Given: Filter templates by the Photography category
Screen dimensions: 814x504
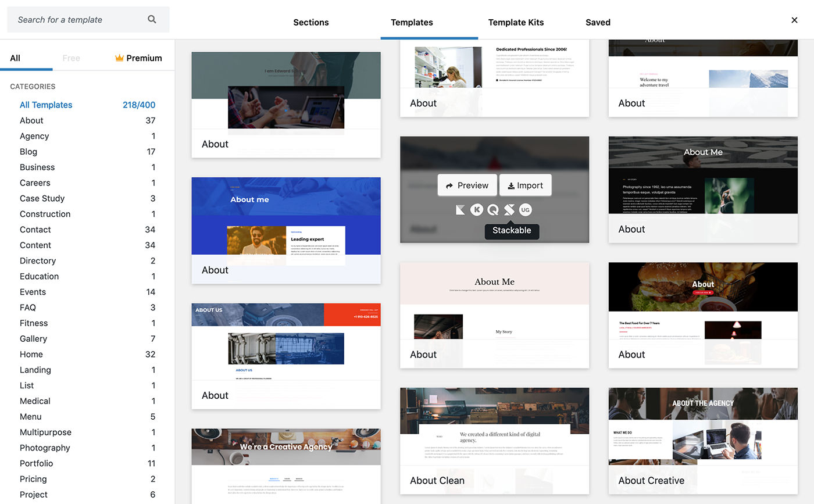Looking at the screenshot, I should (x=45, y=448).
